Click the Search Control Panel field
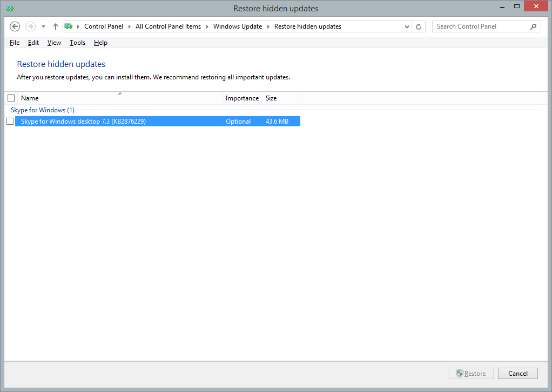 click(481, 26)
